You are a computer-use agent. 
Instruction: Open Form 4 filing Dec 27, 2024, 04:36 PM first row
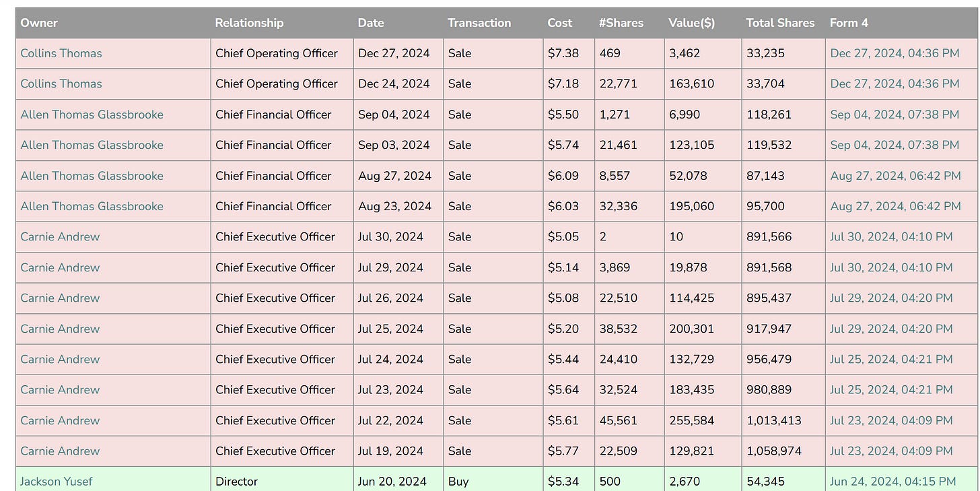click(895, 53)
